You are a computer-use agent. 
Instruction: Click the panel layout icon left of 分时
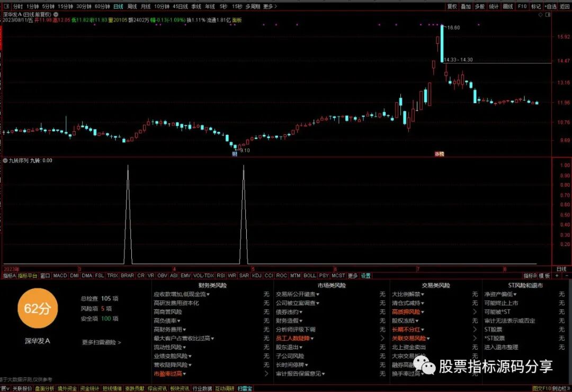(x=6, y=6)
